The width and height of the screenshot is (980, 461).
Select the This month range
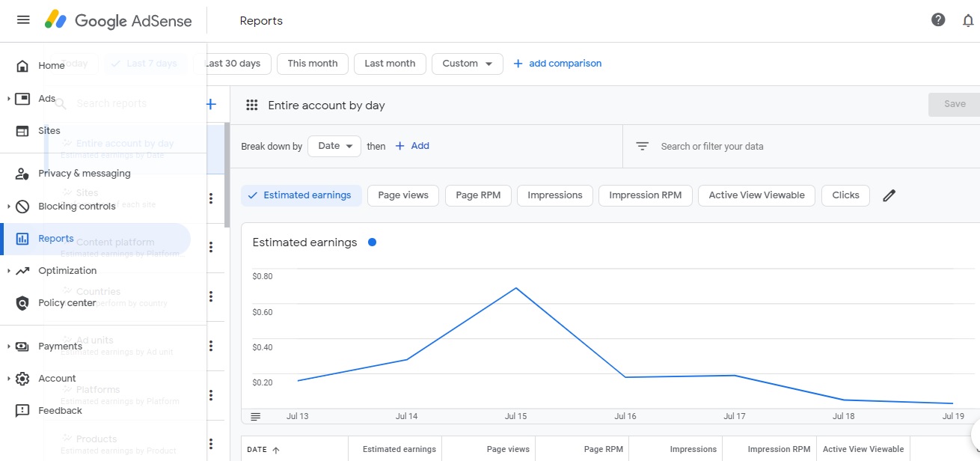[x=313, y=64]
